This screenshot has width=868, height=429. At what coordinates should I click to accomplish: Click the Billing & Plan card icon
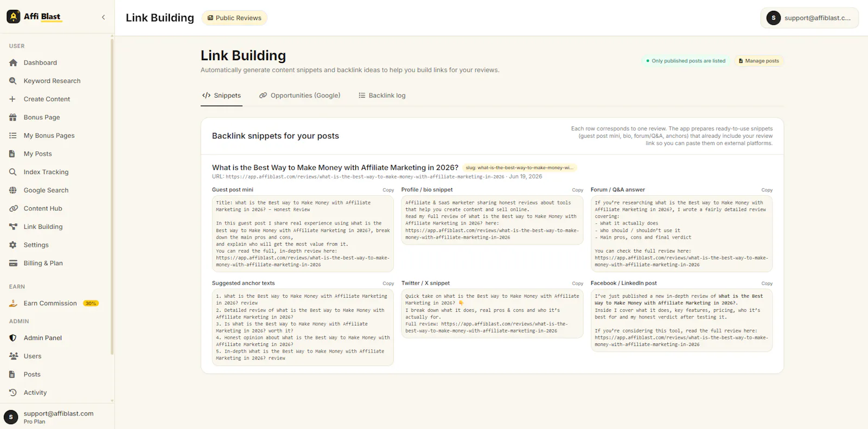(13, 263)
